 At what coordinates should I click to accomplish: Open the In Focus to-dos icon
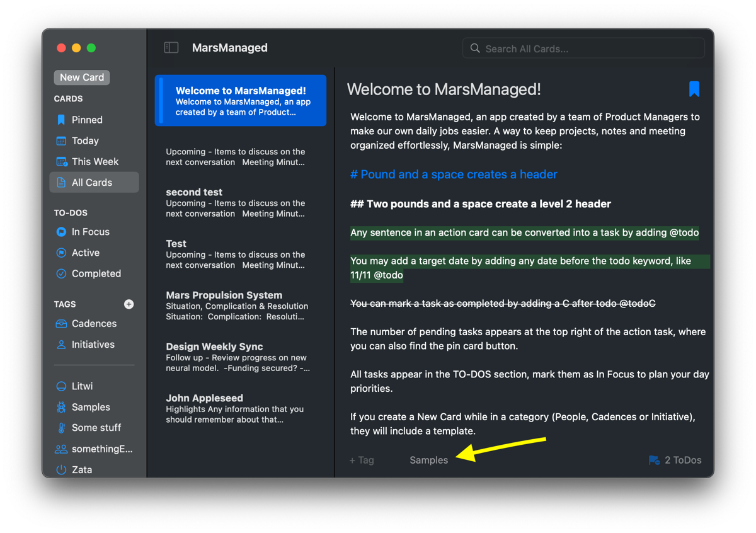[x=61, y=232]
